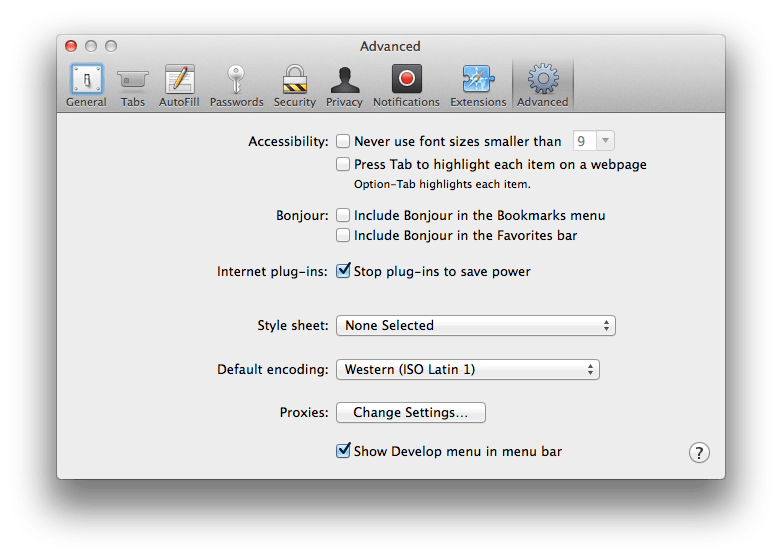Image resolution: width=782 pixels, height=558 pixels.
Task: Select the Extensions puzzle icon
Action: [478, 80]
